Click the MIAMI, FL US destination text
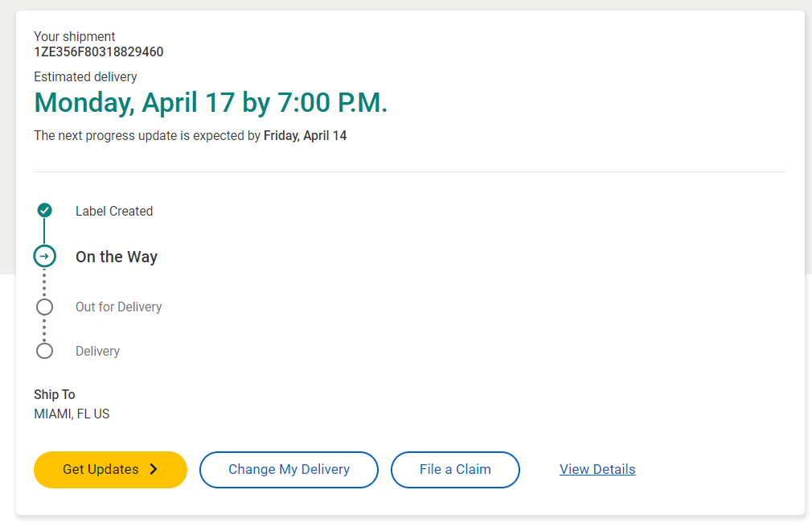This screenshot has height=527, width=812. click(x=72, y=414)
